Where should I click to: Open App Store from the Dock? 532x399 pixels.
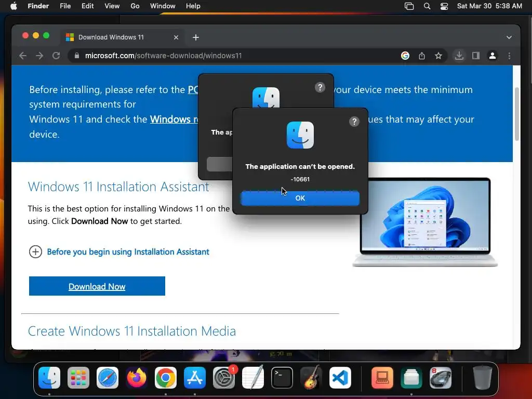coord(195,378)
